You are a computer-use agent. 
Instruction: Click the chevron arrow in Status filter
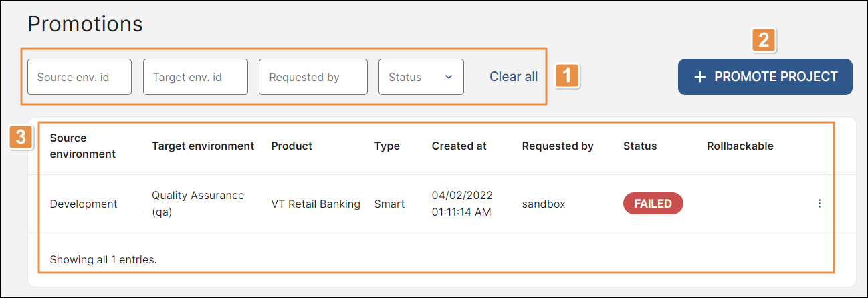(x=449, y=77)
